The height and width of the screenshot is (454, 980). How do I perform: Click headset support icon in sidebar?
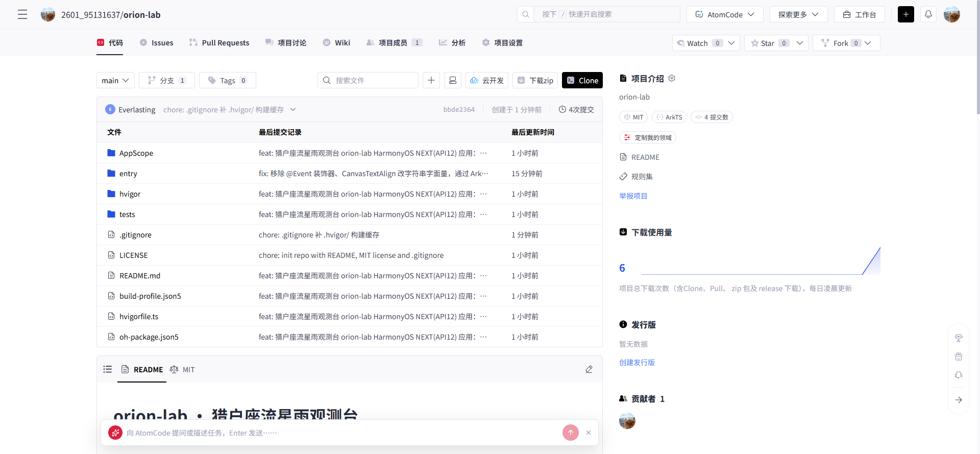click(x=959, y=375)
